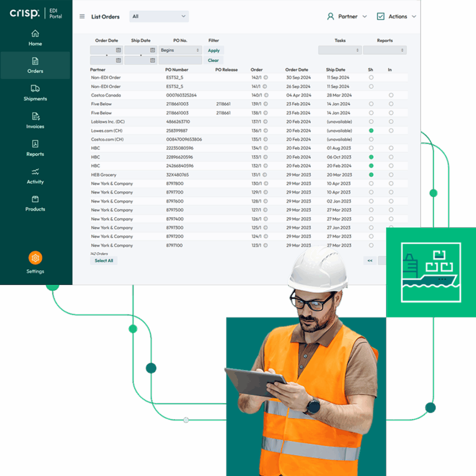The image size is (476, 476).
Task: Open the Home page from the sidebar
Action: click(35, 37)
